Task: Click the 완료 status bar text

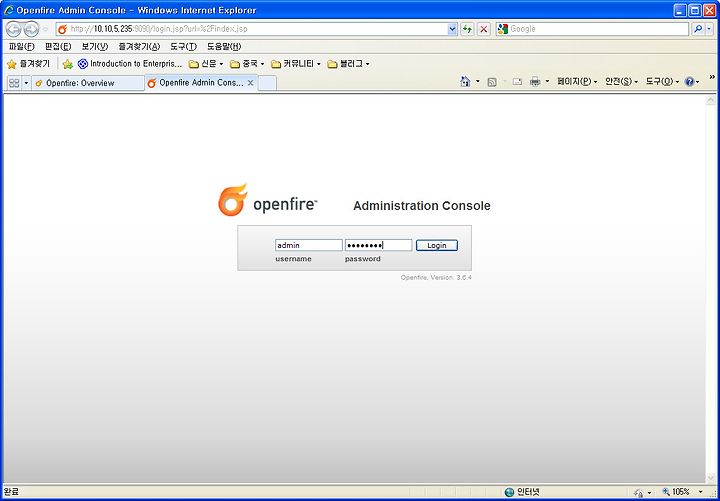Action: [x=11, y=492]
